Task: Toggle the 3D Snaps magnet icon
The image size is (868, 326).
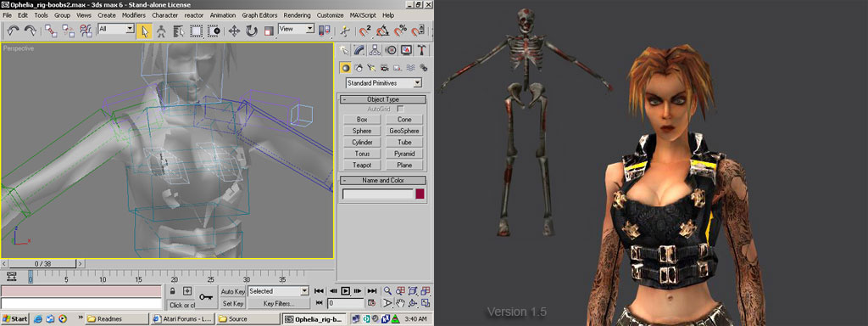Action: click(365, 31)
